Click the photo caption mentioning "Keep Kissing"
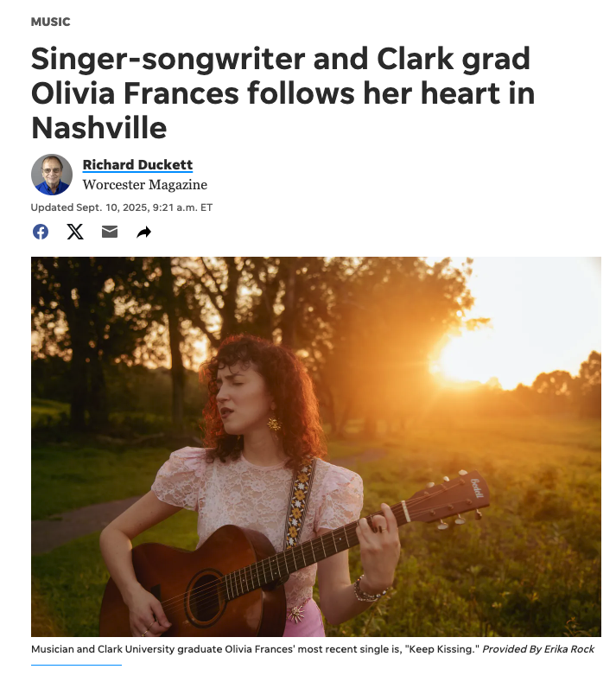Screen dimensions: 616x682 [255, 649]
